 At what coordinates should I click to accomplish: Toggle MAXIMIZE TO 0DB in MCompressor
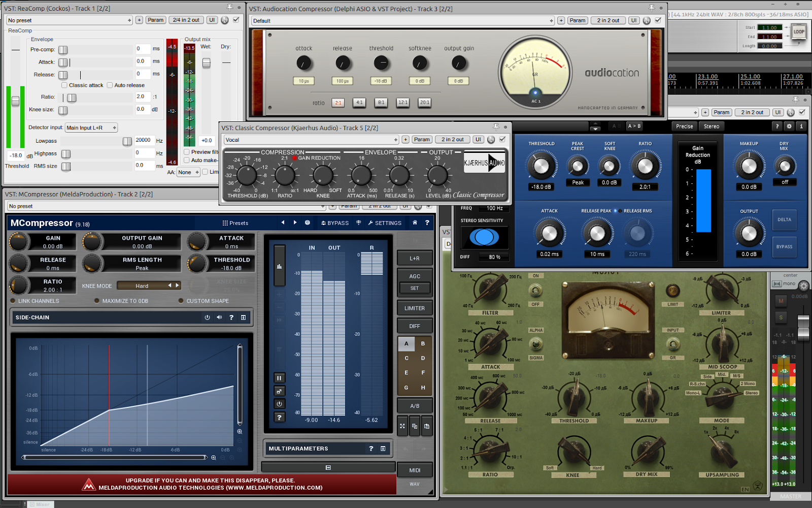coord(121,301)
